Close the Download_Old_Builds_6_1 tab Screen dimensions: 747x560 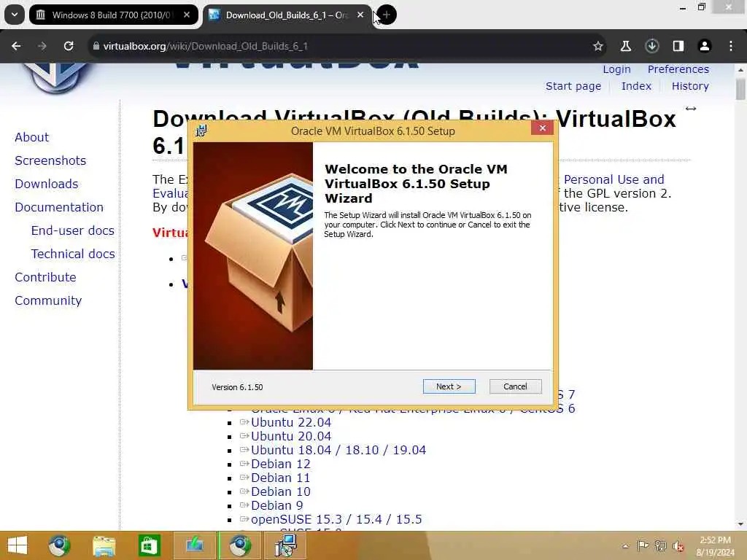(x=360, y=15)
